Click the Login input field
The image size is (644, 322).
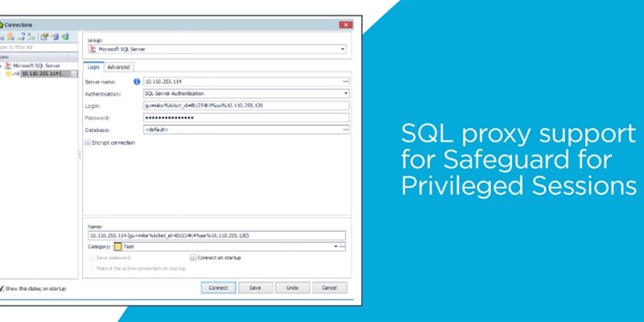246,105
